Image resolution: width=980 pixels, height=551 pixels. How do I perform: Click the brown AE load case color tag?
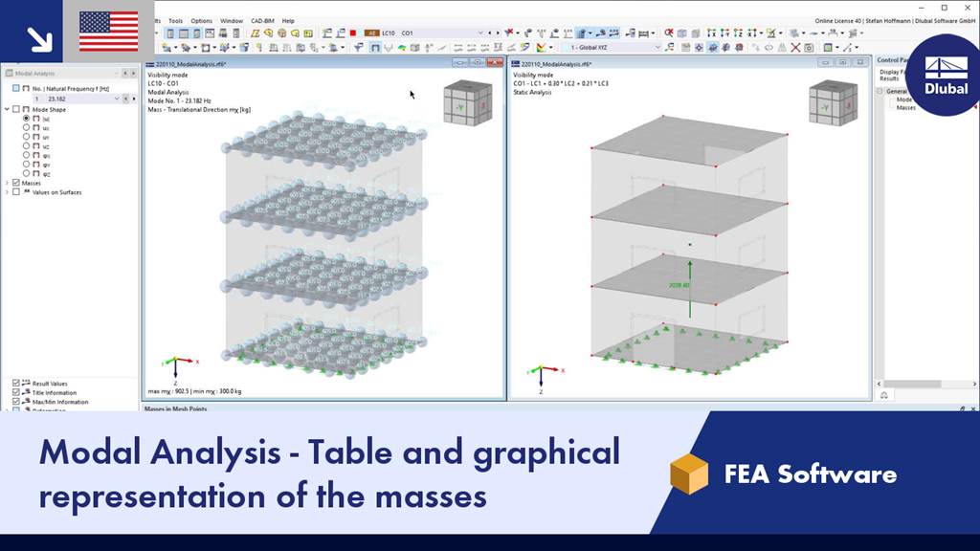pyautogui.click(x=372, y=33)
